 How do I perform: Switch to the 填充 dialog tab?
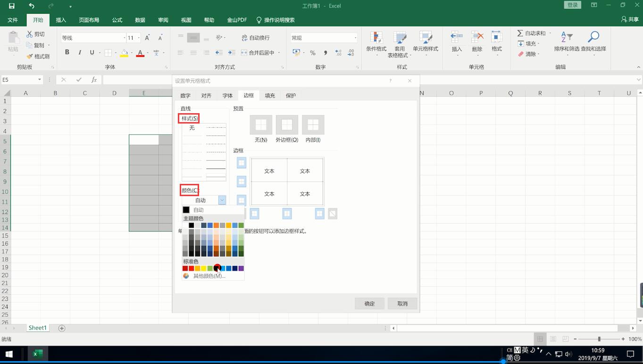coord(270,96)
